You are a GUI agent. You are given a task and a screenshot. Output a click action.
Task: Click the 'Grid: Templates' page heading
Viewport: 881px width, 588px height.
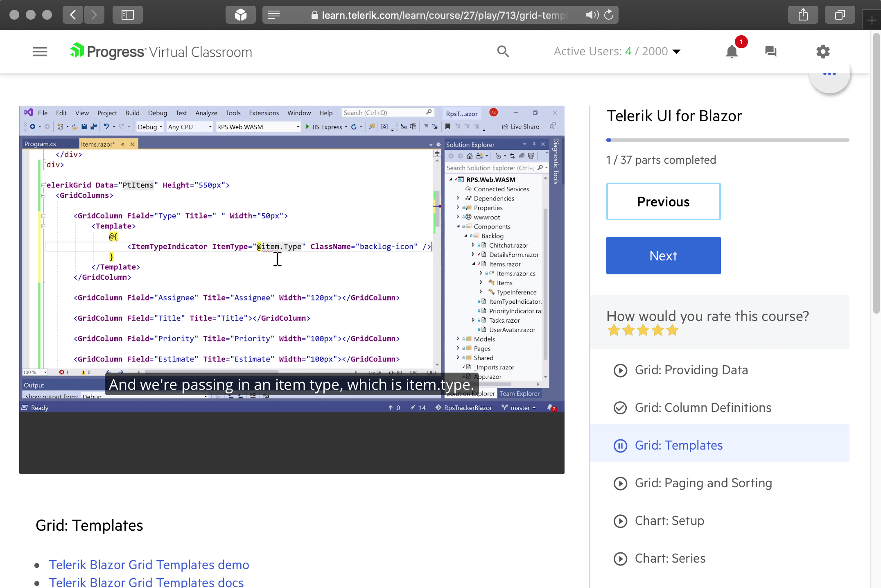tap(89, 525)
